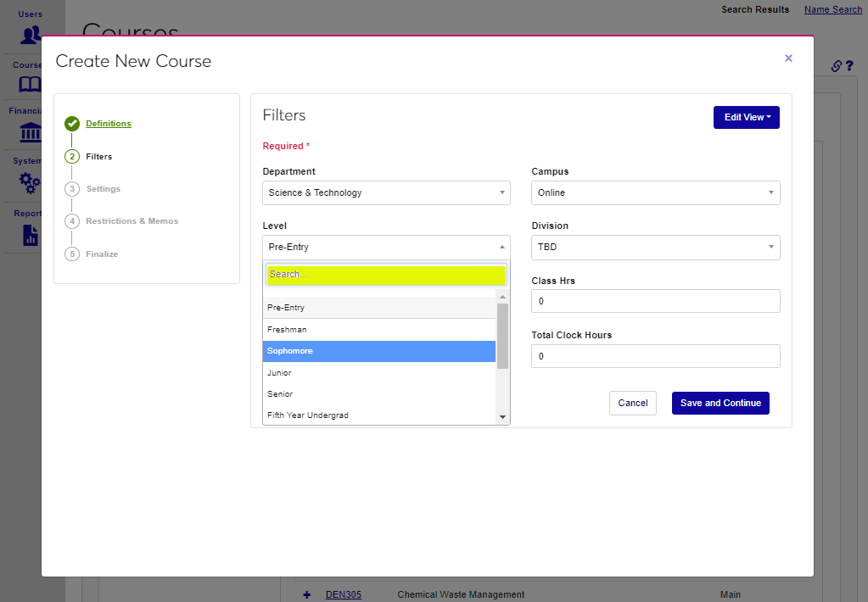868x602 pixels.
Task: Click the Cancel button
Action: [x=632, y=403]
